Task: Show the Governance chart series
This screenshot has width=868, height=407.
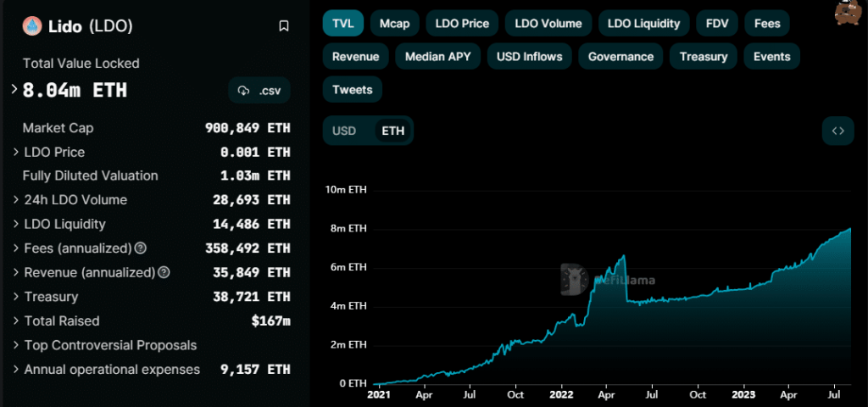Action: (620, 57)
